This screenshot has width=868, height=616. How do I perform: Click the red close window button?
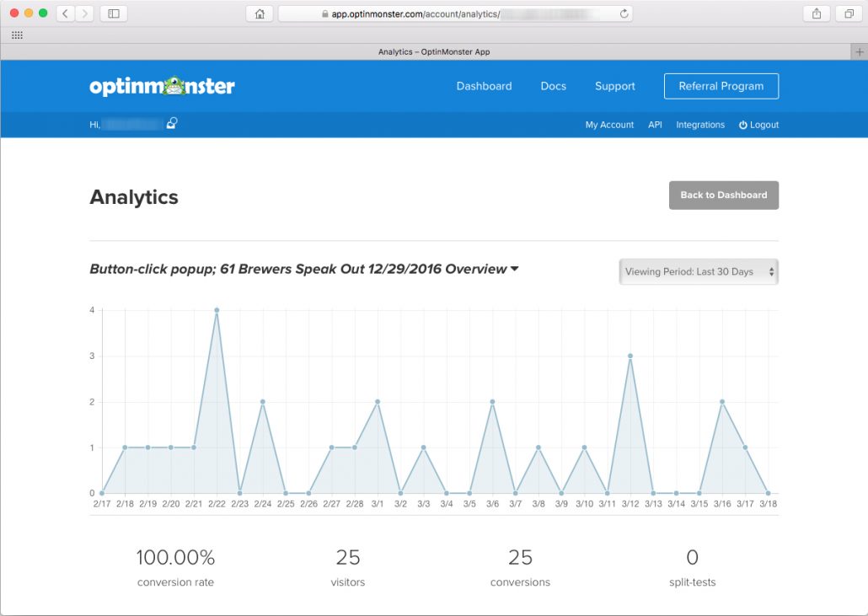click(x=14, y=13)
